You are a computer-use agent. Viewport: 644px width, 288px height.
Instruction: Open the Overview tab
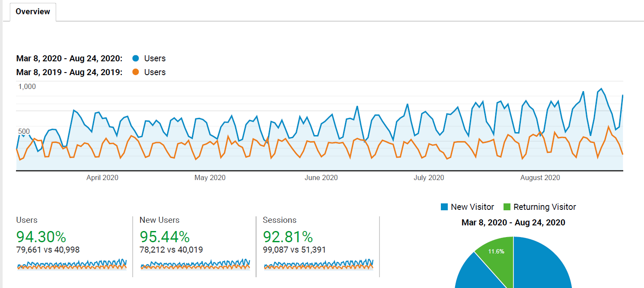point(33,12)
